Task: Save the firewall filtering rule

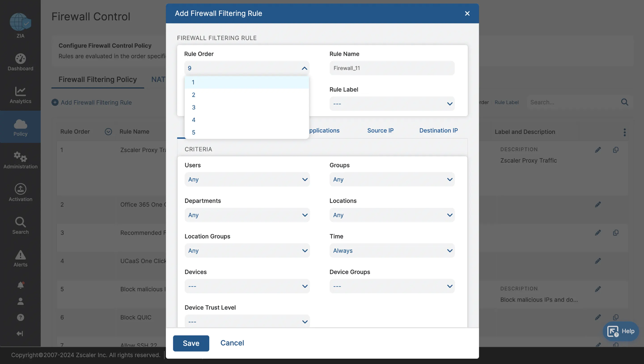Action: point(191,343)
